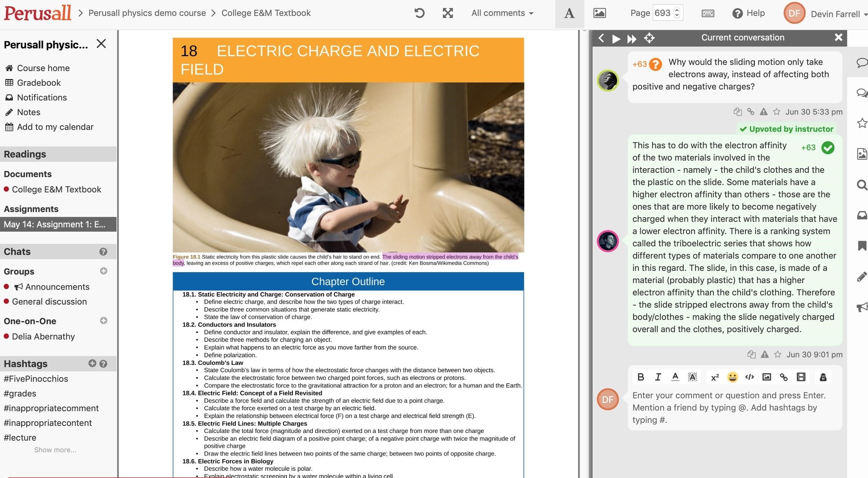Add a new group with plus icon
Viewport: 868px width, 478px height.
(x=103, y=271)
